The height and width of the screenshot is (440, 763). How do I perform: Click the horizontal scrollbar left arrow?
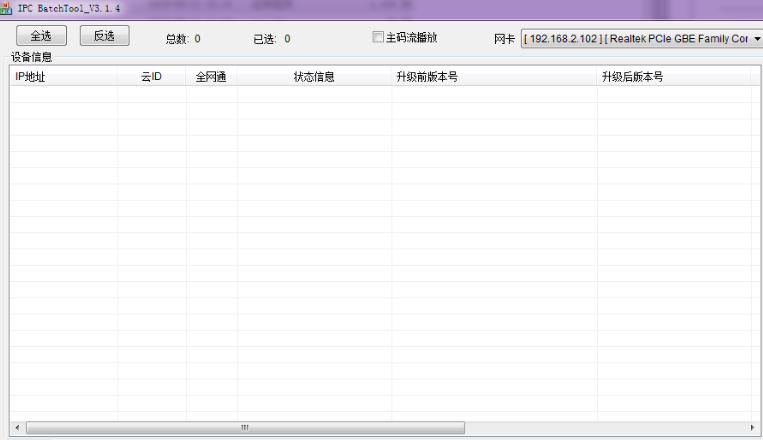[18, 428]
